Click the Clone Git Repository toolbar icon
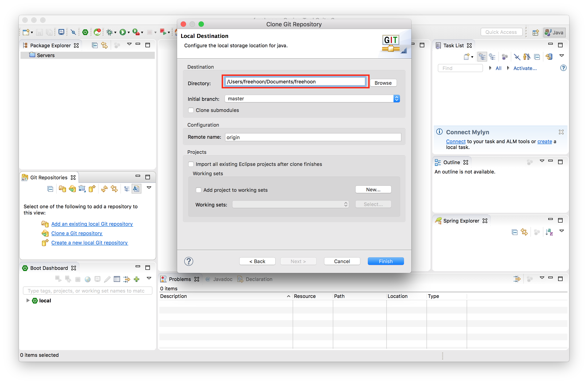The height and width of the screenshot is (384, 588). (72, 189)
